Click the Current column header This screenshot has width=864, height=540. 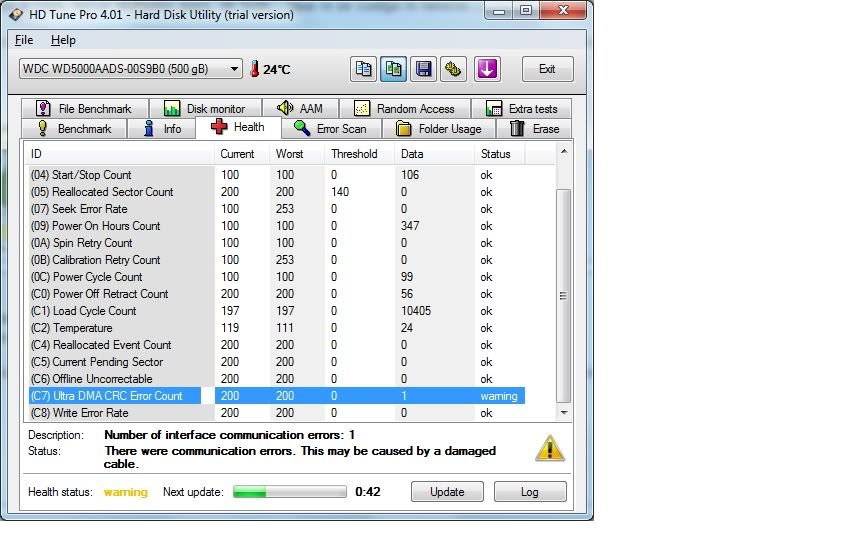[241, 154]
